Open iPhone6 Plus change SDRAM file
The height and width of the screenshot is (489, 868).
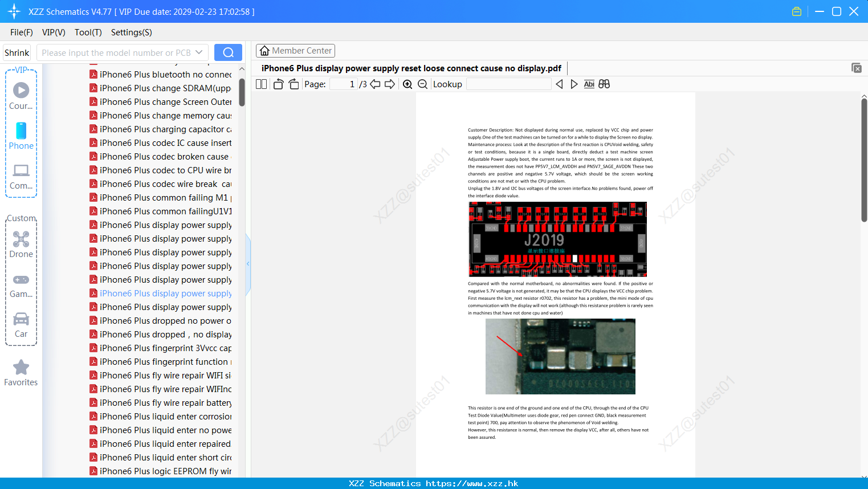click(161, 88)
